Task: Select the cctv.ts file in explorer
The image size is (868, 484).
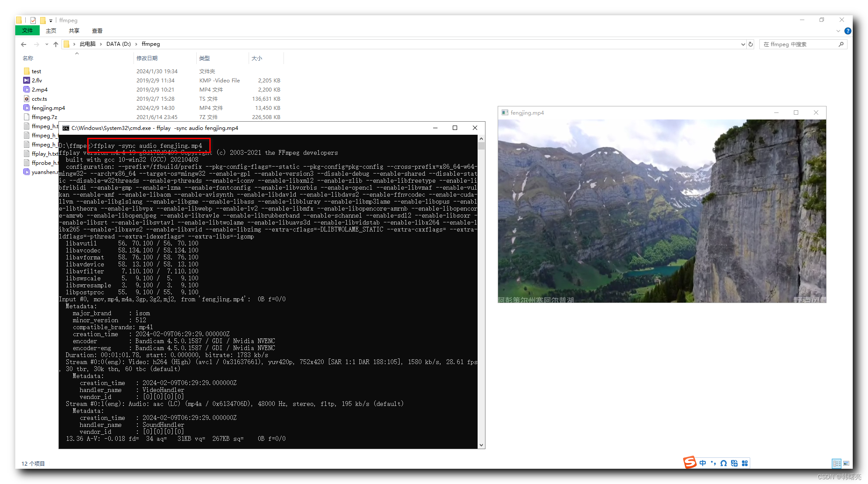Action: coord(39,99)
